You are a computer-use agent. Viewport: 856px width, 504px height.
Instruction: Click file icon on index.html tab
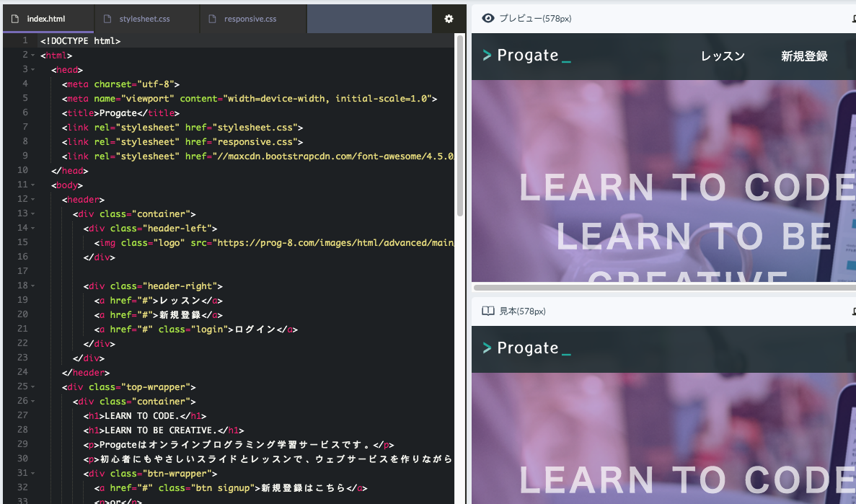pyautogui.click(x=15, y=19)
